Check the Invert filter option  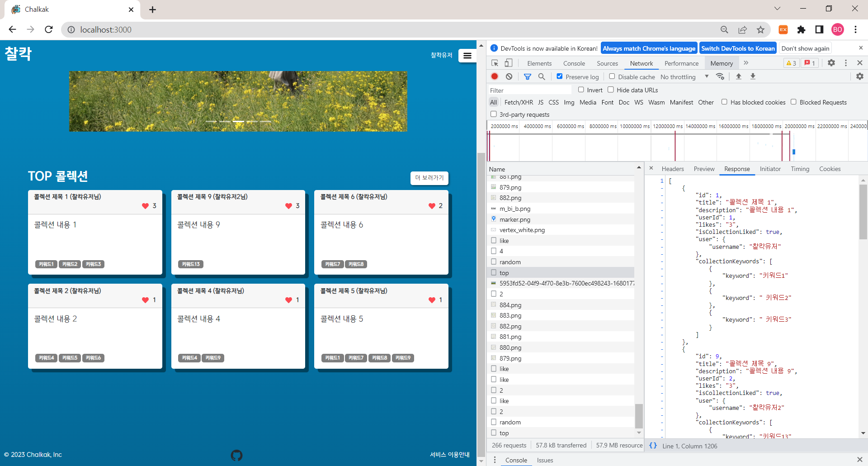(581, 90)
